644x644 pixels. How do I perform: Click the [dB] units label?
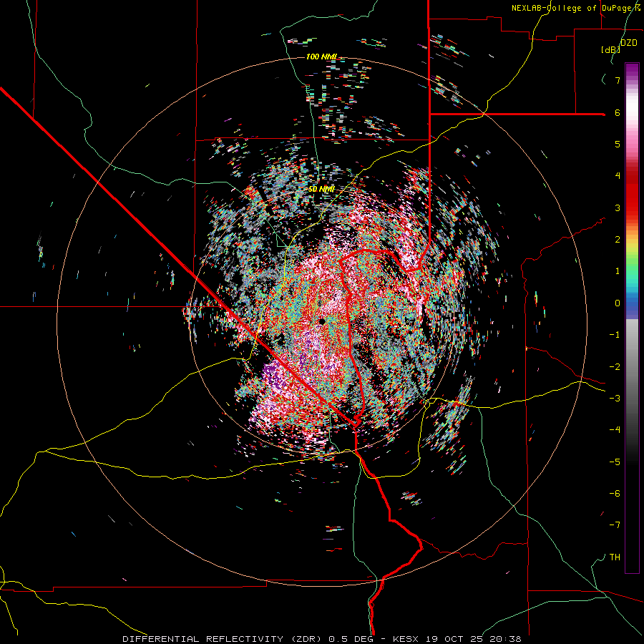610,49
